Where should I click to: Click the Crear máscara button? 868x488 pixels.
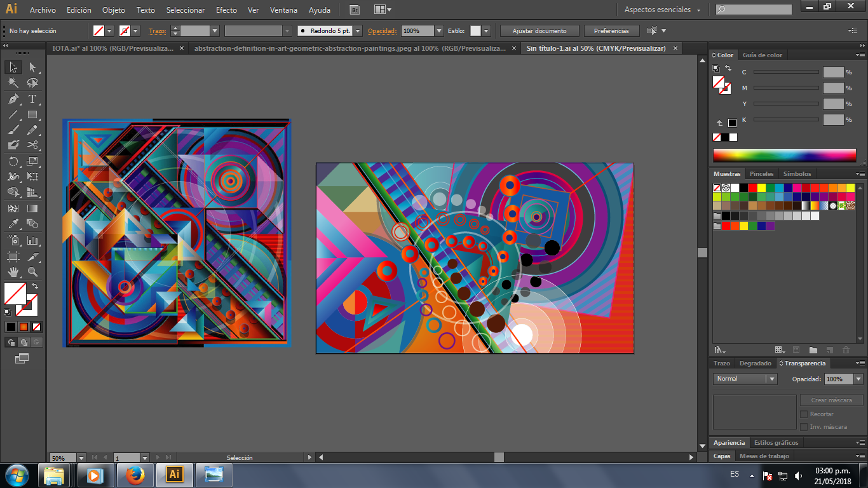click(831, 400)
